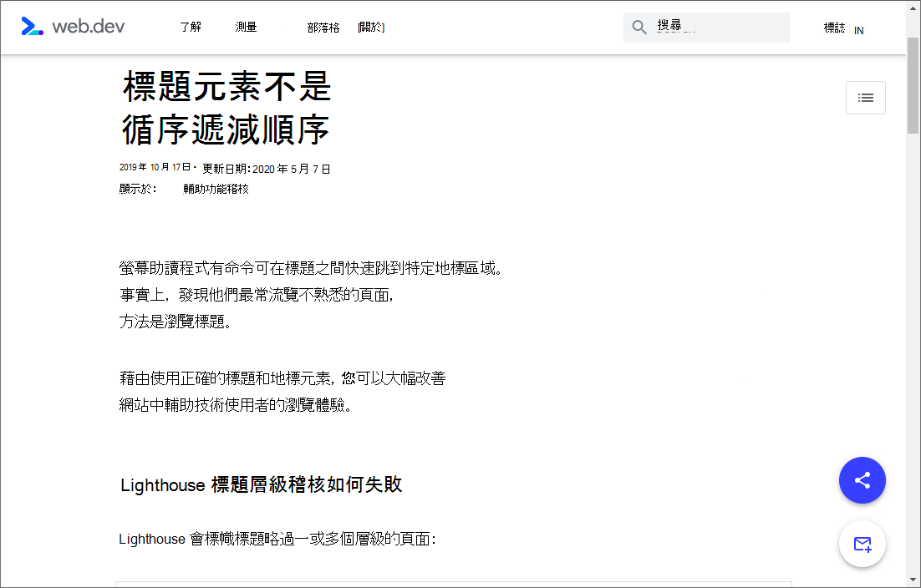Expand the IN language selector

point(858,30)
